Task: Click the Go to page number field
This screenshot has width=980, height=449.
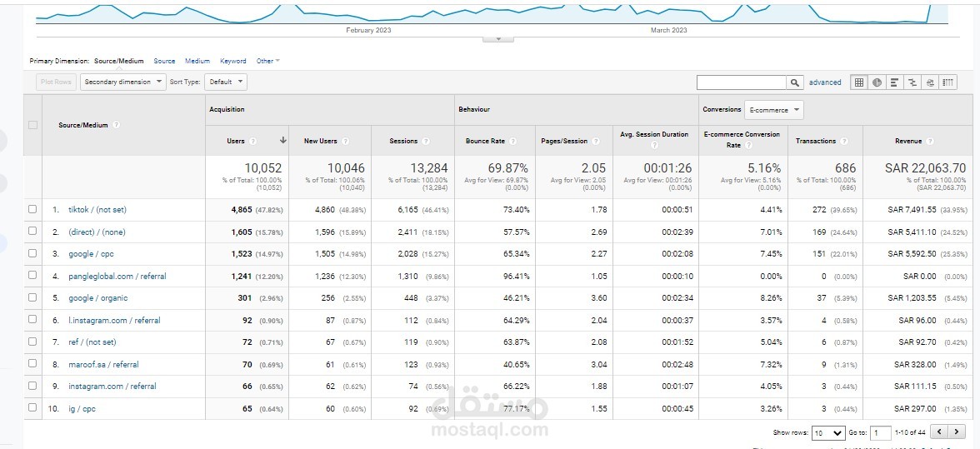Action: click(x=882, y=432)
